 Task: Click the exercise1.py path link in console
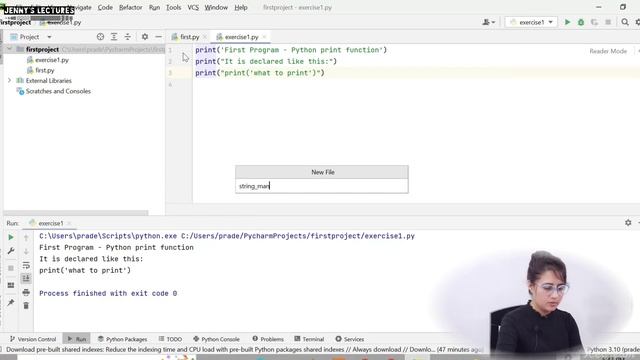click(x=298, y=236)
